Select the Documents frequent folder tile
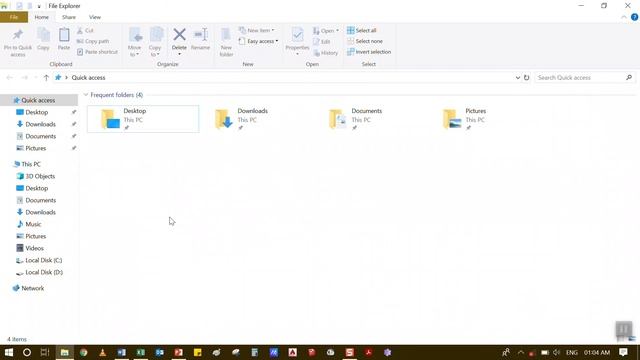The image size is (640, 360). [371, 119]
